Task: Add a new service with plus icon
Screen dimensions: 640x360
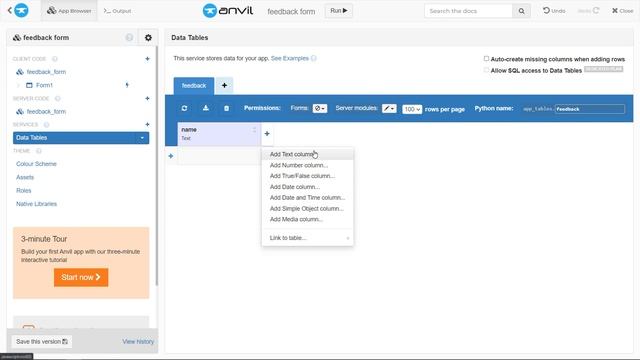Action: click(x=147, y=124)
